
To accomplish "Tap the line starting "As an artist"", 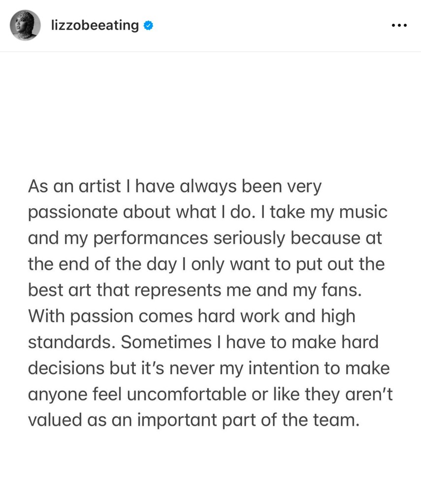I will coord(175,187).
